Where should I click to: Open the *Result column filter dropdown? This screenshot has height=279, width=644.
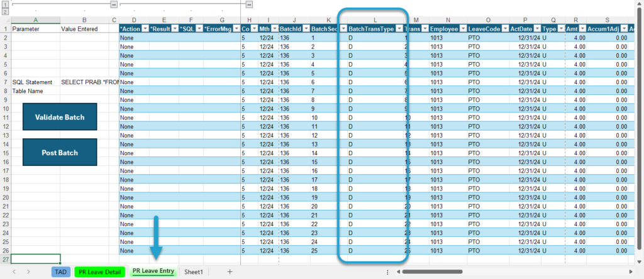(x=175, y=29)
